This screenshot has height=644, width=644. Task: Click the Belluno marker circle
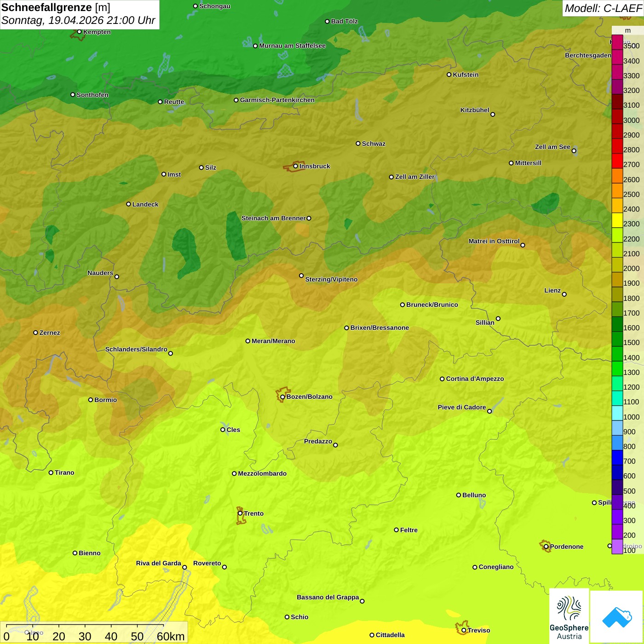point(459,495)
